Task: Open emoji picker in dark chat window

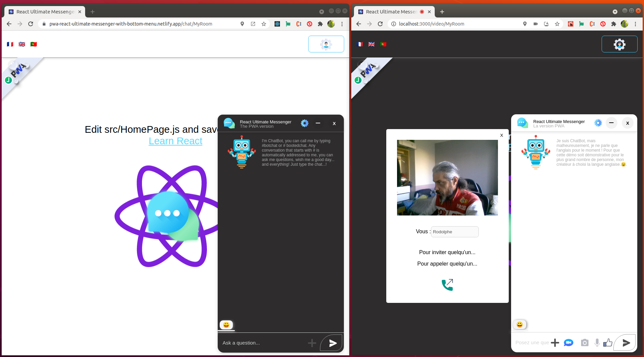Action: point(226,325)
